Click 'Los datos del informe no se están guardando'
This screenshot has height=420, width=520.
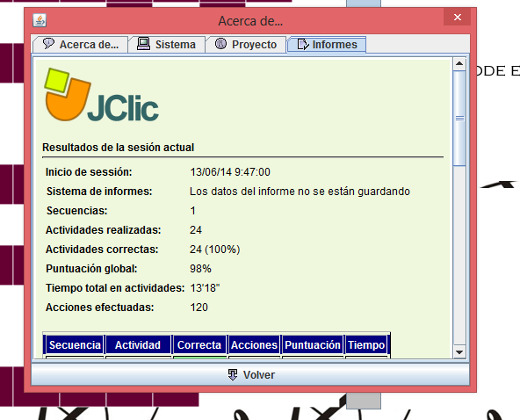pyautogui.click(x=300, y=192)
